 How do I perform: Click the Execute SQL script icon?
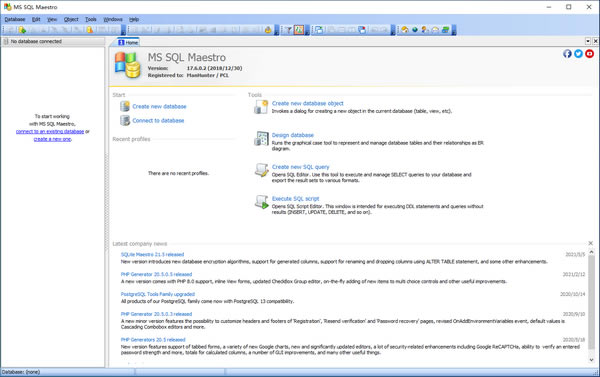point(261,202)
